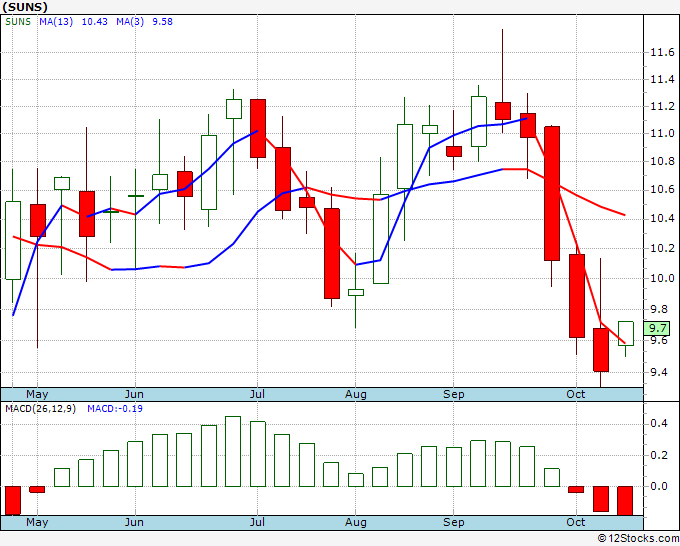Click May on the price chart date axis
The image size is (680, 546).
pyautogui.click(x=37, y=394)
